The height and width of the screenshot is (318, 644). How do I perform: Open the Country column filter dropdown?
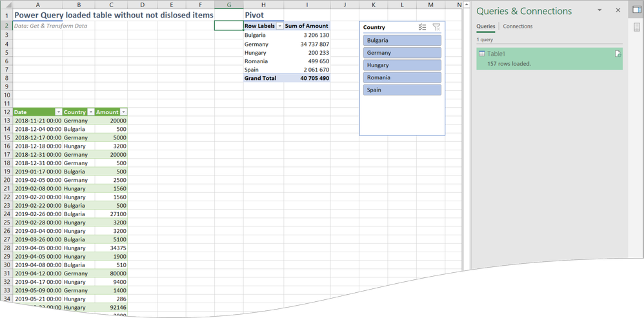tap(90, 112)
